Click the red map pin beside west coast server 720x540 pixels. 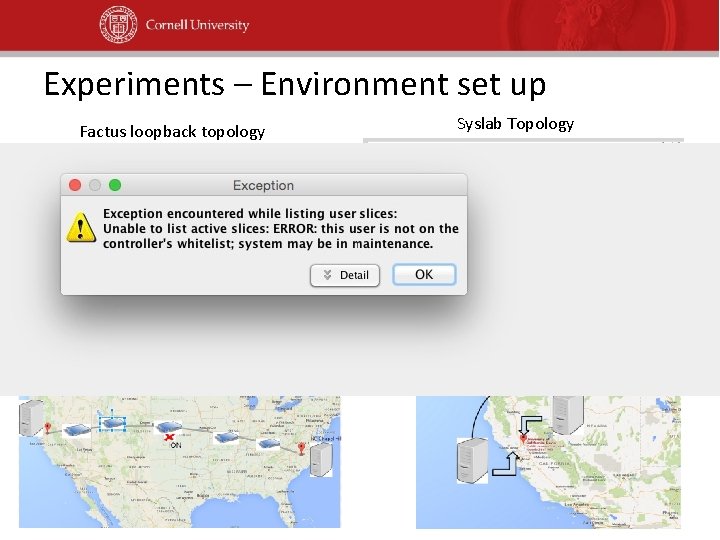point(48,429)
